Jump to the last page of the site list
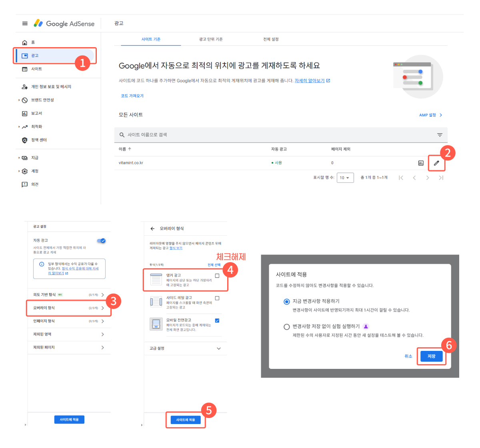This screenshot has height=448, width=480. point(441,177)
